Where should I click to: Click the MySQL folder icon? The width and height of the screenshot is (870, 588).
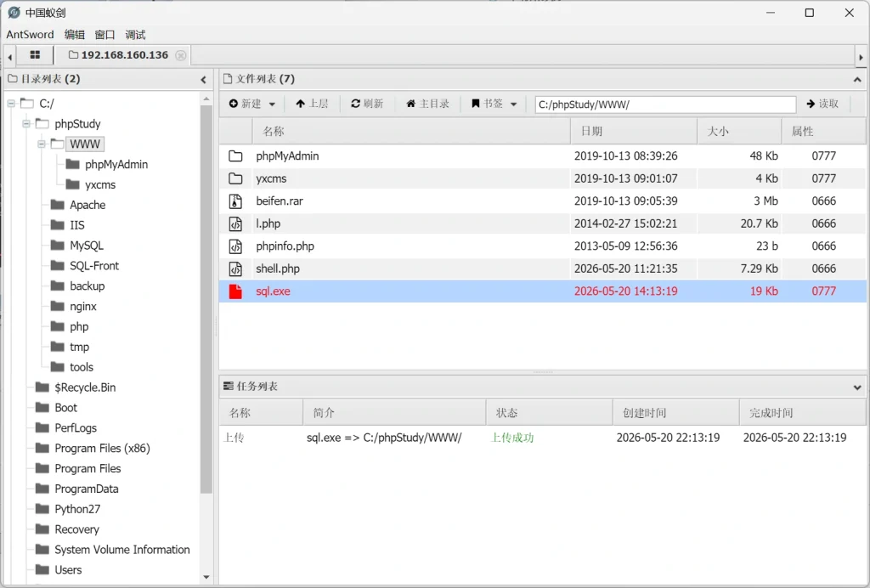[57, 246]
